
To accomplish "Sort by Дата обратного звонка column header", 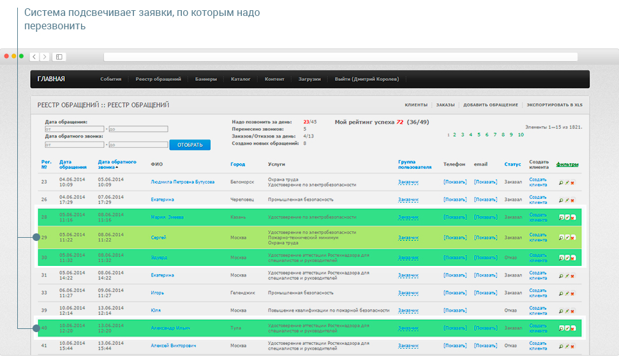I will 117,164.
